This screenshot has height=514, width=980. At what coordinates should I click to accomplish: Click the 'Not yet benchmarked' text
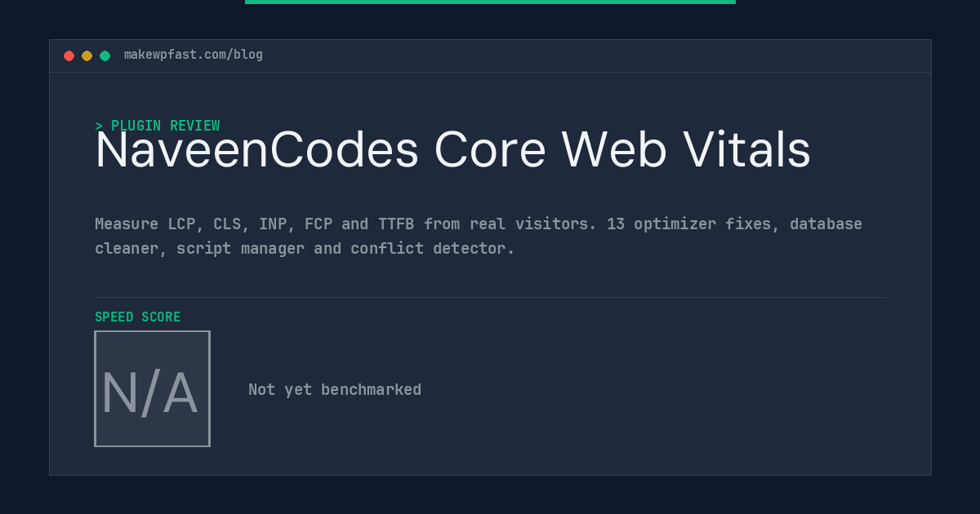point(335,389)
